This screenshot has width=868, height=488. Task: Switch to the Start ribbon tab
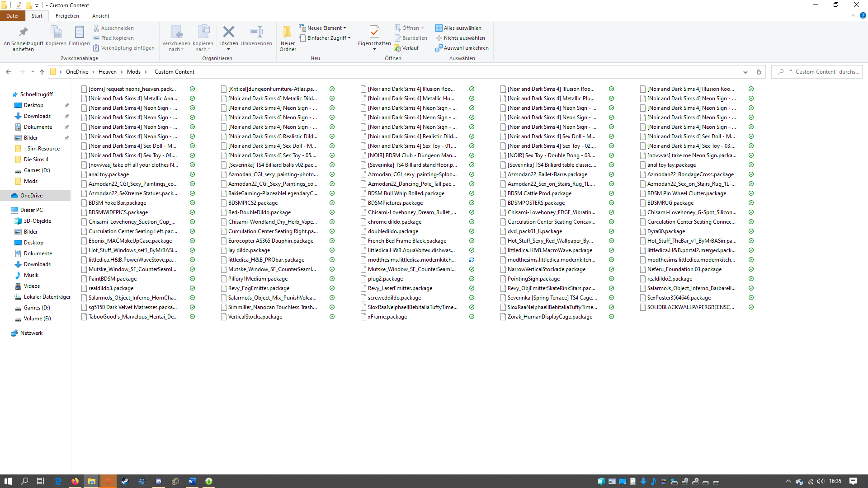(x=37, y=16)
